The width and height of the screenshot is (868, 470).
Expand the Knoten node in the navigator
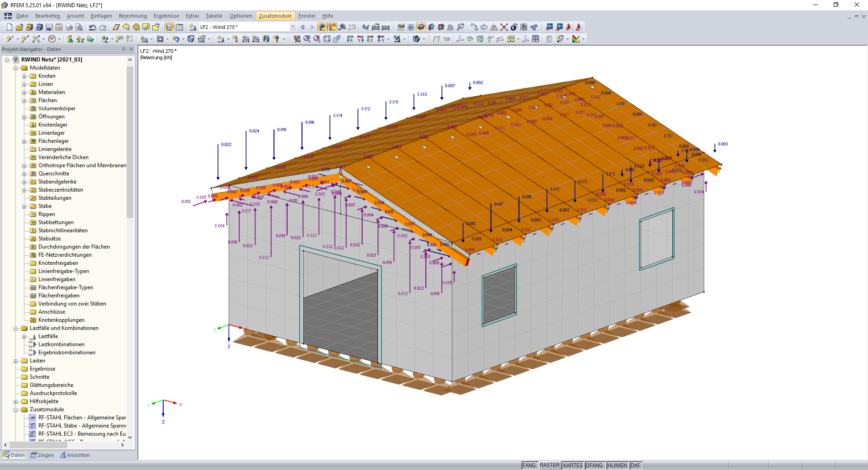(x=25, y=76)
